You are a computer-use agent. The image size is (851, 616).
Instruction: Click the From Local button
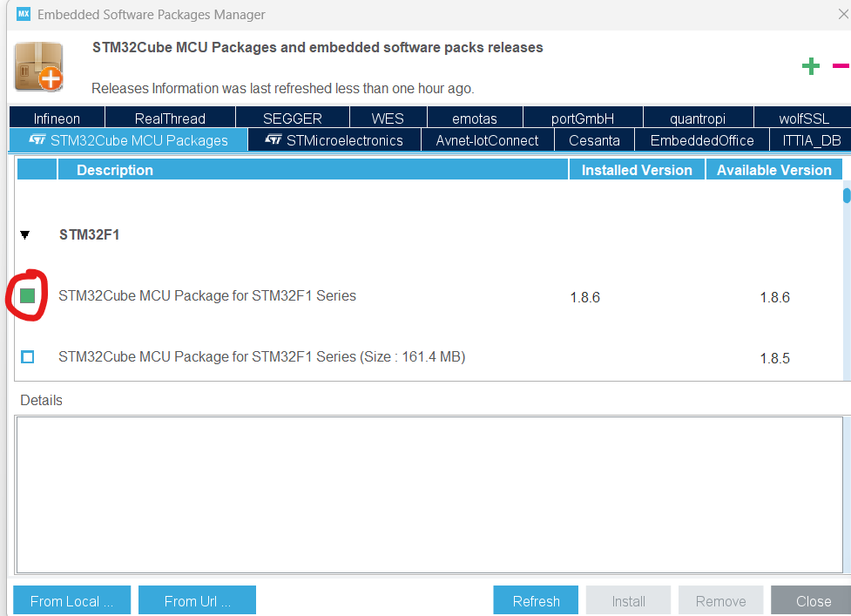pos(71,600)
